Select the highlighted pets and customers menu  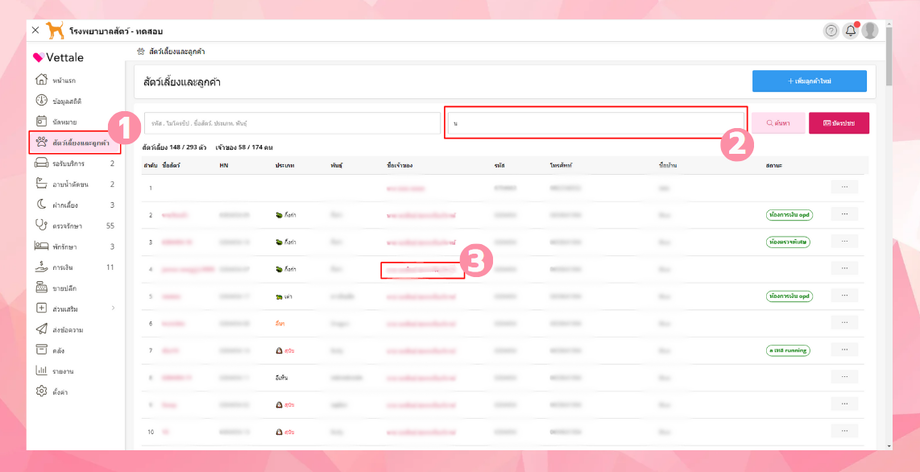(75, 143)
